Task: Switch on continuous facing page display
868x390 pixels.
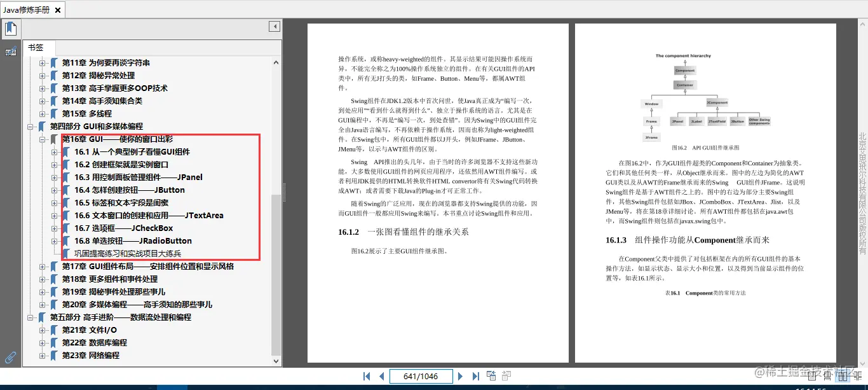Action: (x=858, y=377)
